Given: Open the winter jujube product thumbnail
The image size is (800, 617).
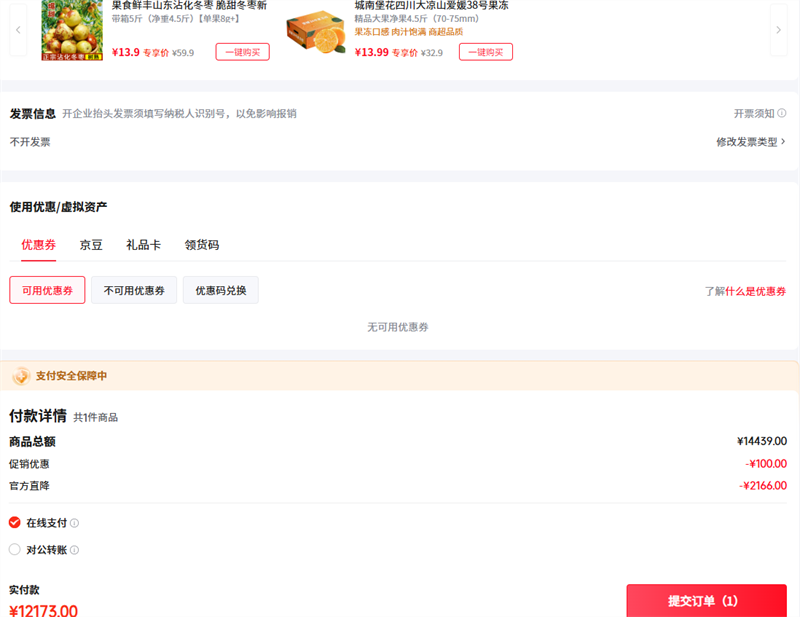Looking at the screenshot, I should (73, 30).
